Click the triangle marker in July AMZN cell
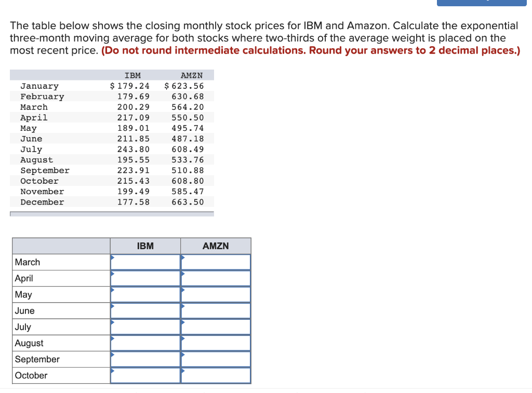The width and height of the screenshot is (532, 393). pos(182,322)
